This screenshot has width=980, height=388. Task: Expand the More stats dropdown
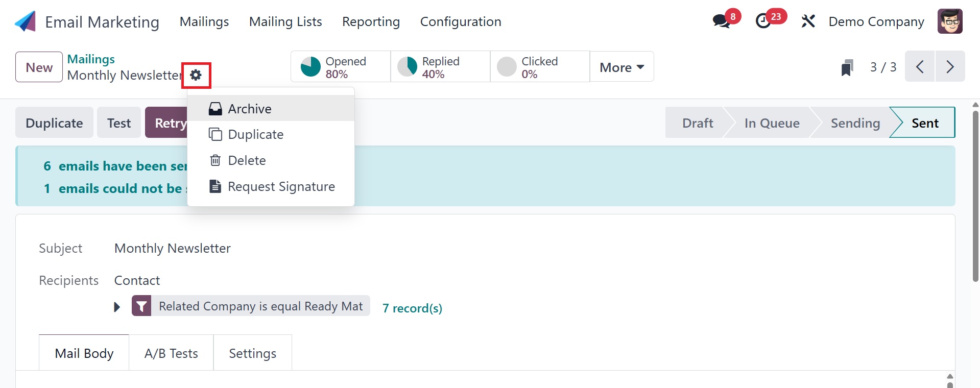click(x=622, y=67)
